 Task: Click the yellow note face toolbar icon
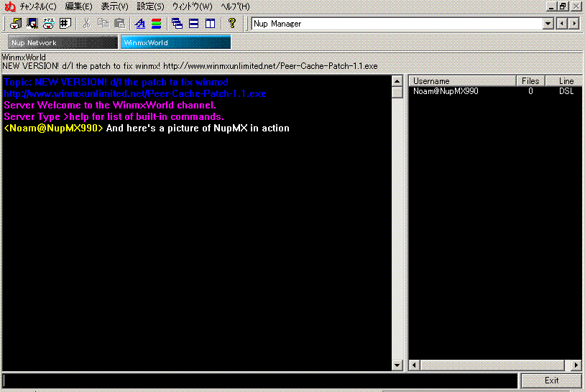[x=16, y=24]
